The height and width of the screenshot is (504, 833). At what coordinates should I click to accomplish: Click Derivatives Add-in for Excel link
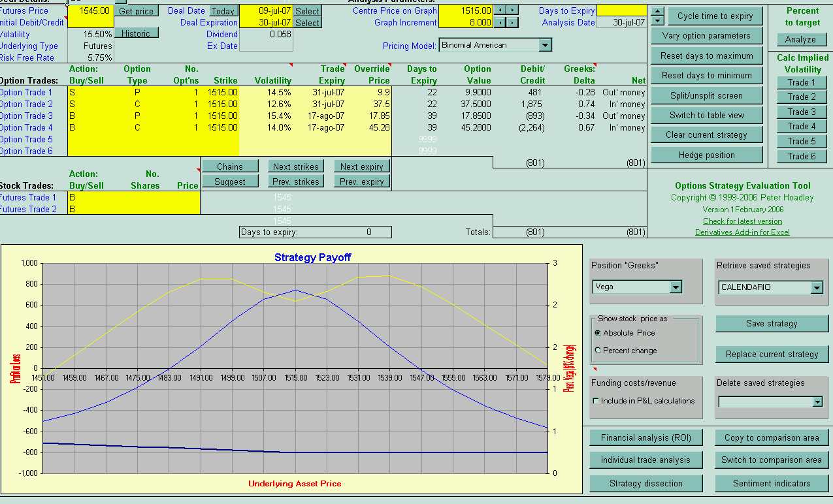(x=742, y=232)
